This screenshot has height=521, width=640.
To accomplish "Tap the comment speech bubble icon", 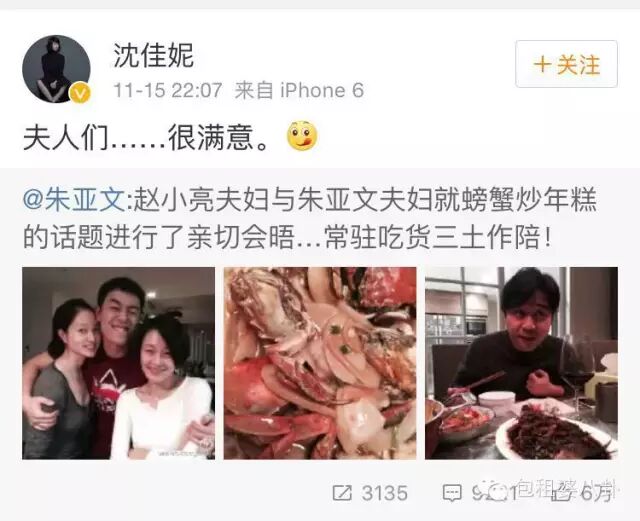I will click(x=452, y=493).
